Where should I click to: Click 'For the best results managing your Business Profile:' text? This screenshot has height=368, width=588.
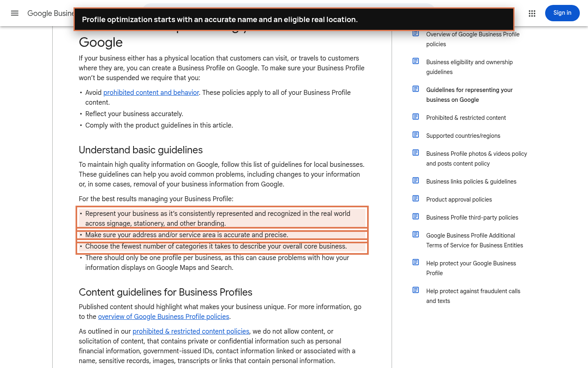(x=156, y=199)
